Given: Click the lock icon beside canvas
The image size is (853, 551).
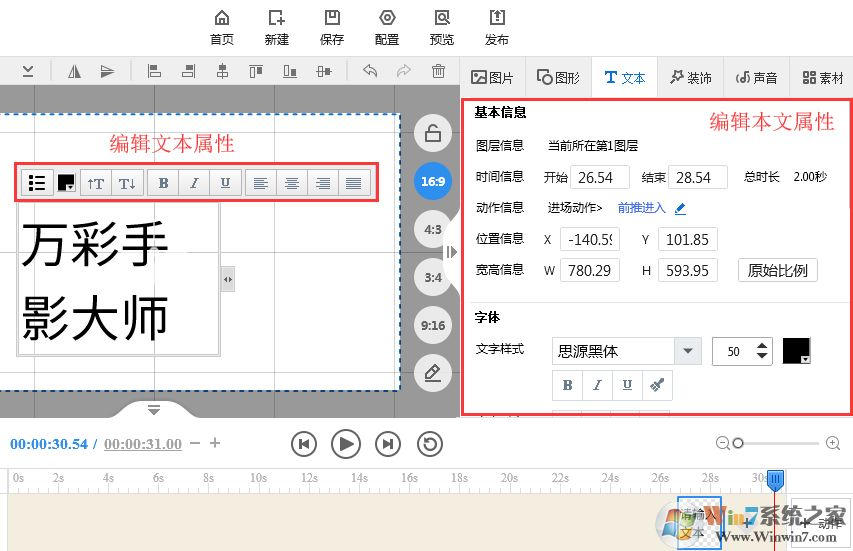Looking at the screenshot, I should 433,133.
